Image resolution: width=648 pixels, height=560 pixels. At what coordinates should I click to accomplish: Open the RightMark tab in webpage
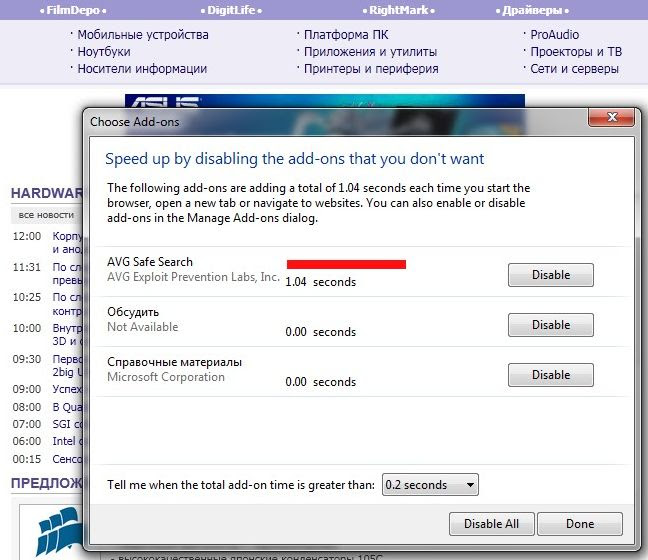pos(398,10)
